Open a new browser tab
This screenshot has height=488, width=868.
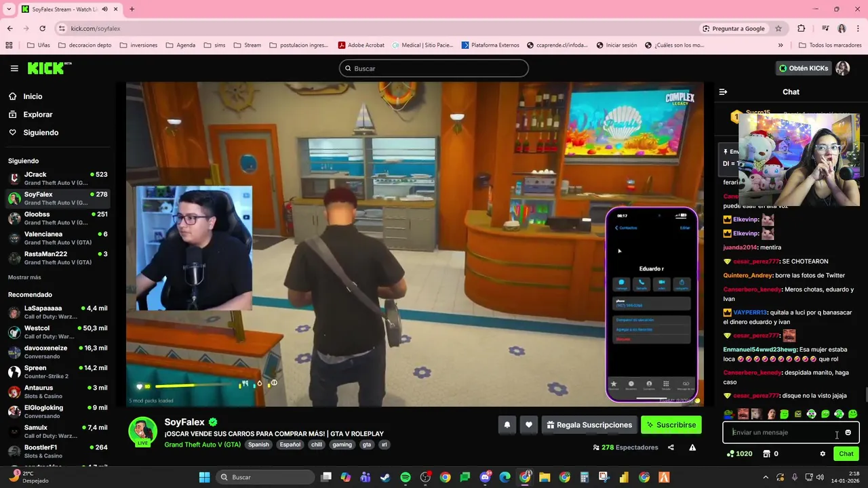(132, 9)
